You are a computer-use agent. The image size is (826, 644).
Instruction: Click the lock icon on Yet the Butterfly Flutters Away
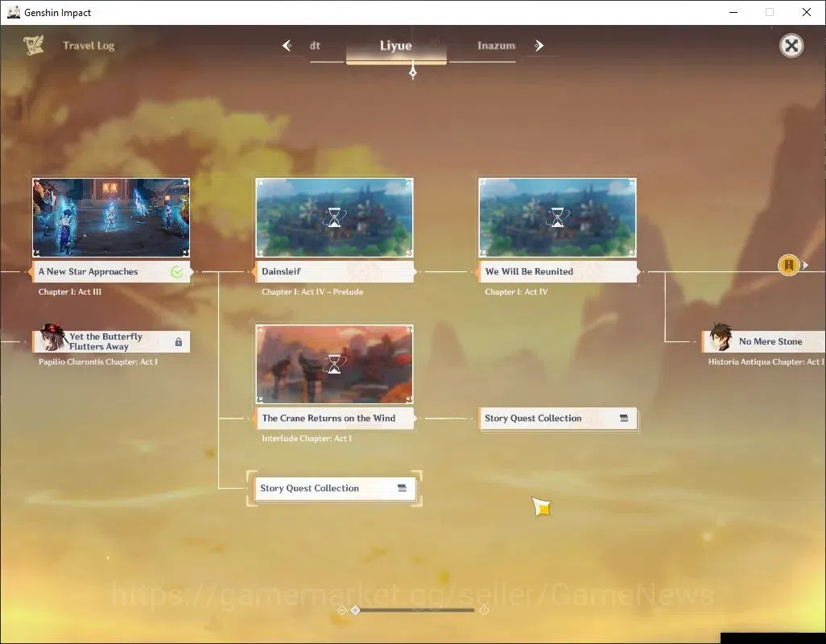coord(179,342)
